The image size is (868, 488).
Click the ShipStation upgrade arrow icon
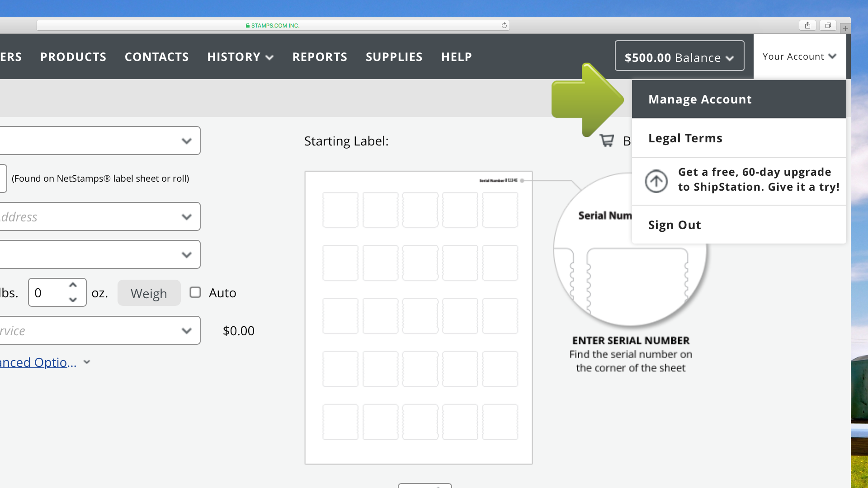point(656,181)
